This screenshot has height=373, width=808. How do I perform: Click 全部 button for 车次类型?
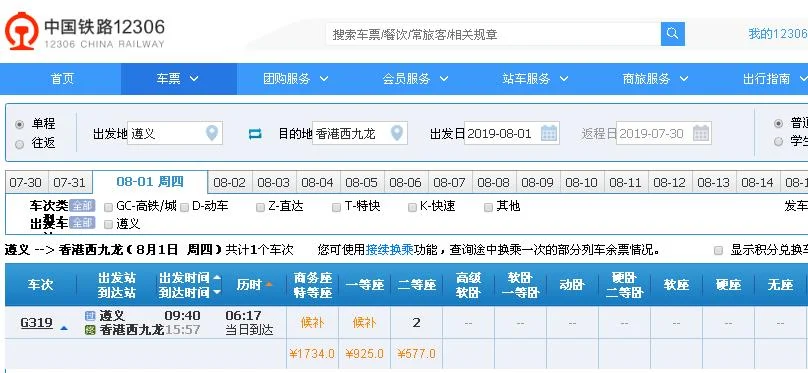[82, 206]
